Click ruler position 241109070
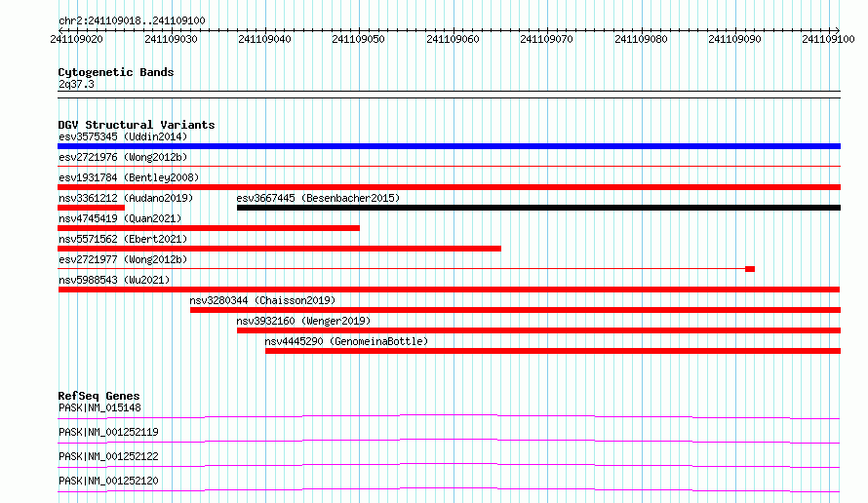 546,39
